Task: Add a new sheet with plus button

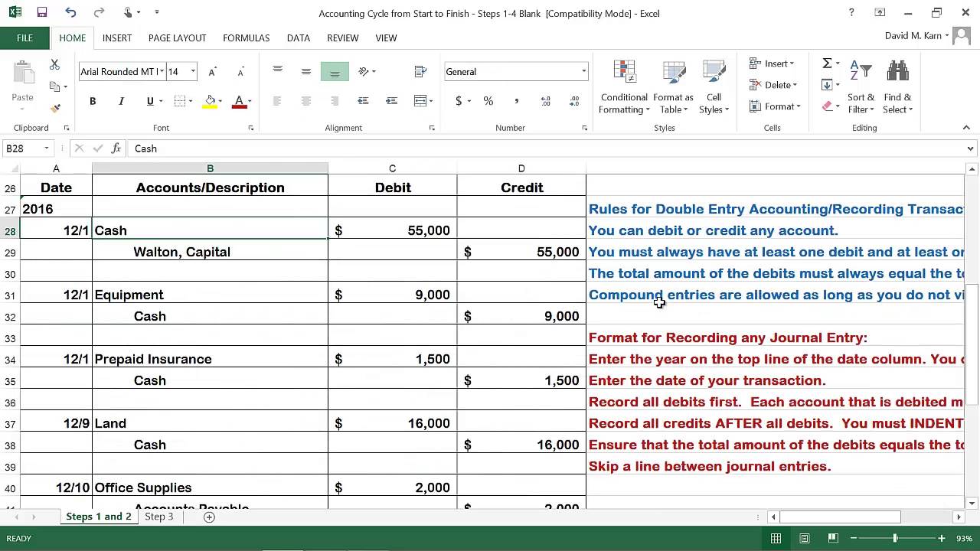Action: [x=209, y=517]
